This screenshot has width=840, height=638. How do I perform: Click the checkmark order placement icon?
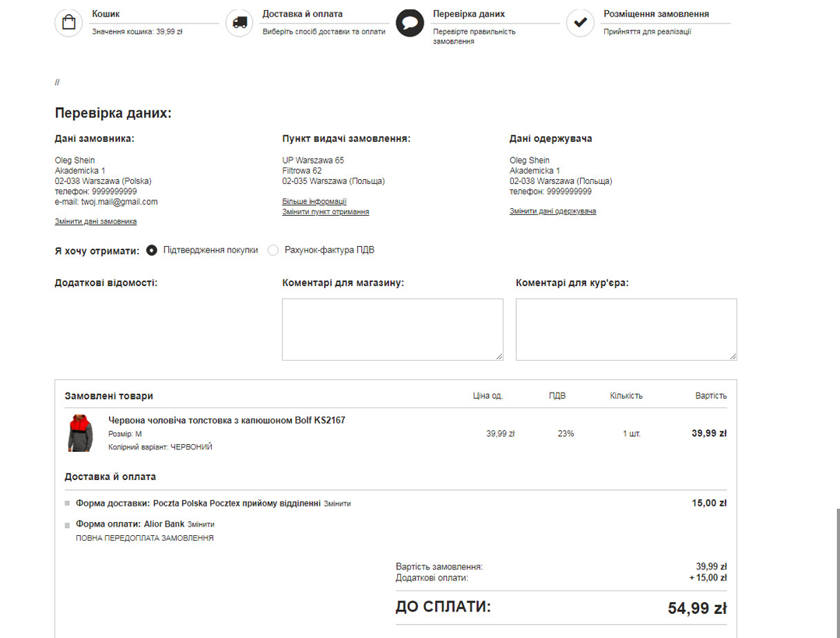click(x=580, y=23)
